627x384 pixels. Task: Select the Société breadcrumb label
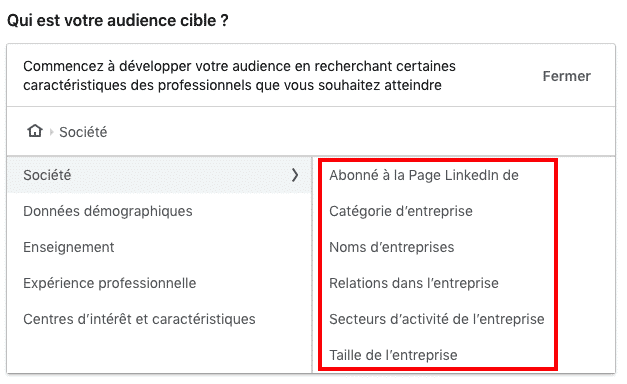tap(83, 132)
